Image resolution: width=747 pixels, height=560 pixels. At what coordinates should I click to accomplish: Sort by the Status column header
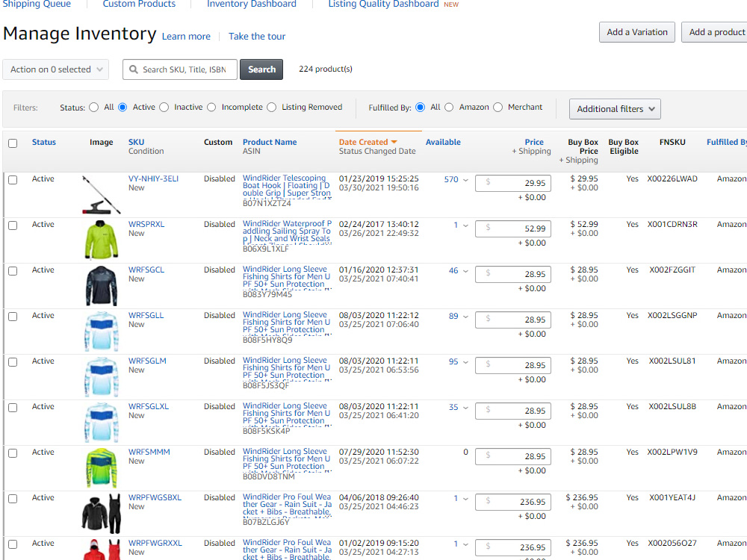pyautogui.click(x=44, y=142)
